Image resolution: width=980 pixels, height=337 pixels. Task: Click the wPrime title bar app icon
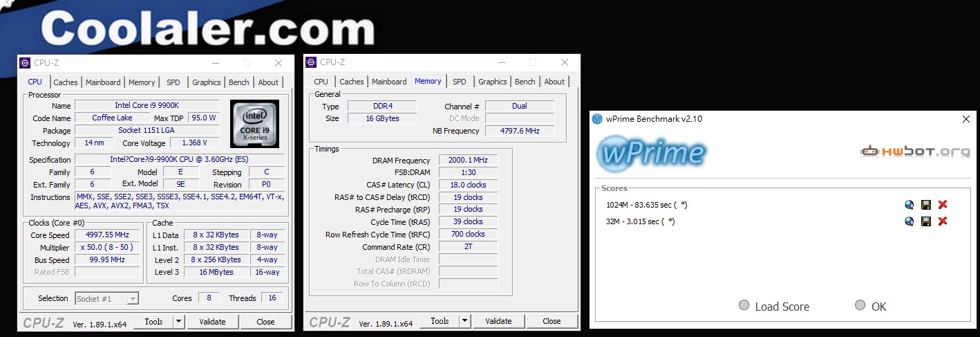[x=598, y=119]
